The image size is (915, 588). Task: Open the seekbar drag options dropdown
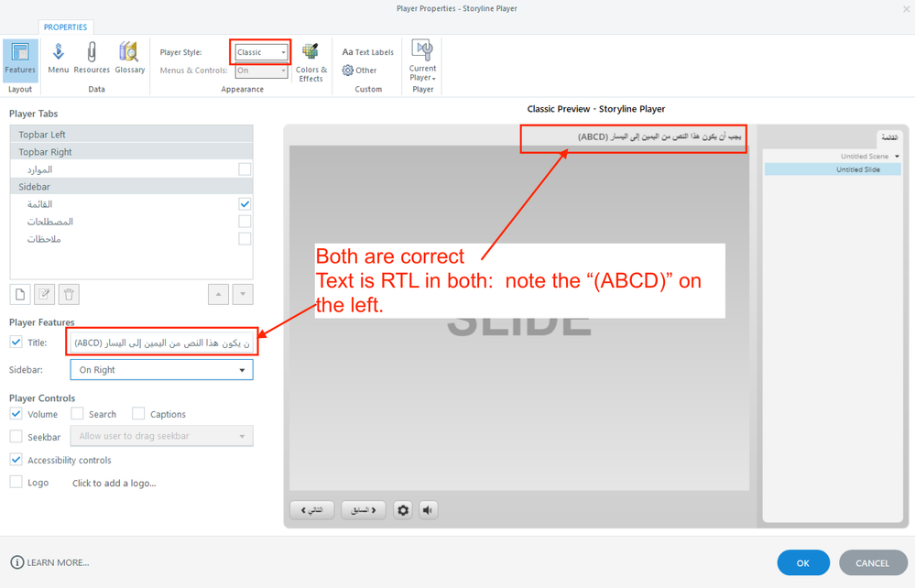pos(161,436)
